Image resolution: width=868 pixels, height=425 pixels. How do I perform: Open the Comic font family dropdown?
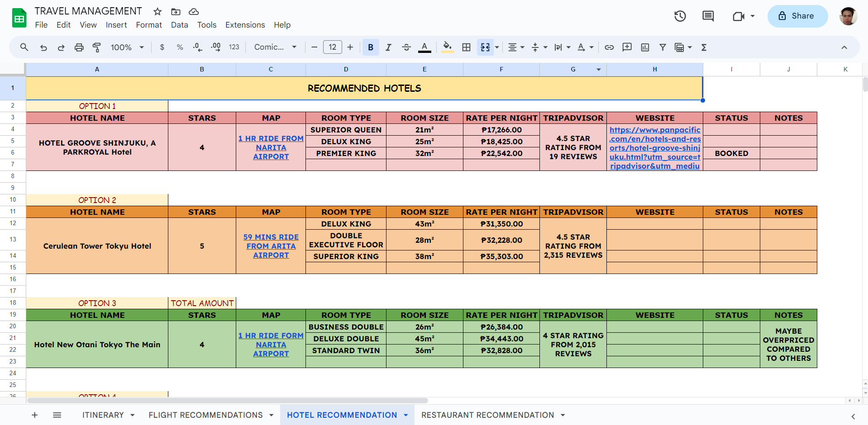click(275, 47)
